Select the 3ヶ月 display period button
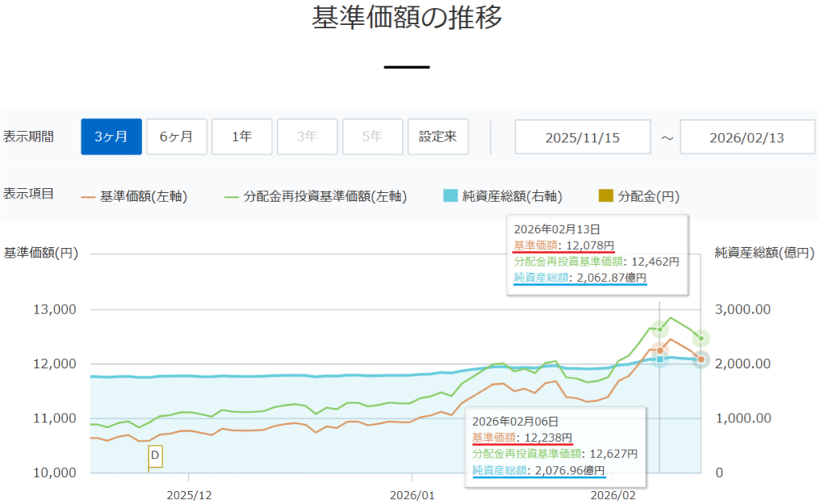 pyautogui.click(x=111, y=137)
